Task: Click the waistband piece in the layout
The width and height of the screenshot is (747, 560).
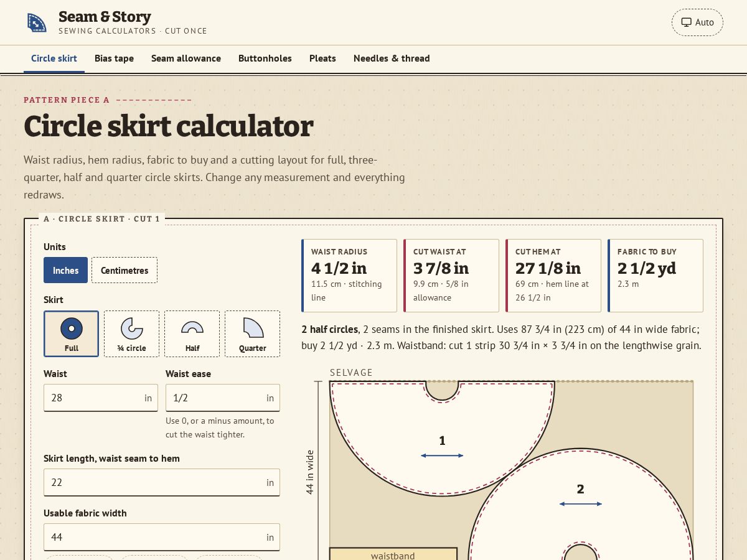Action: tap(393, 554)
